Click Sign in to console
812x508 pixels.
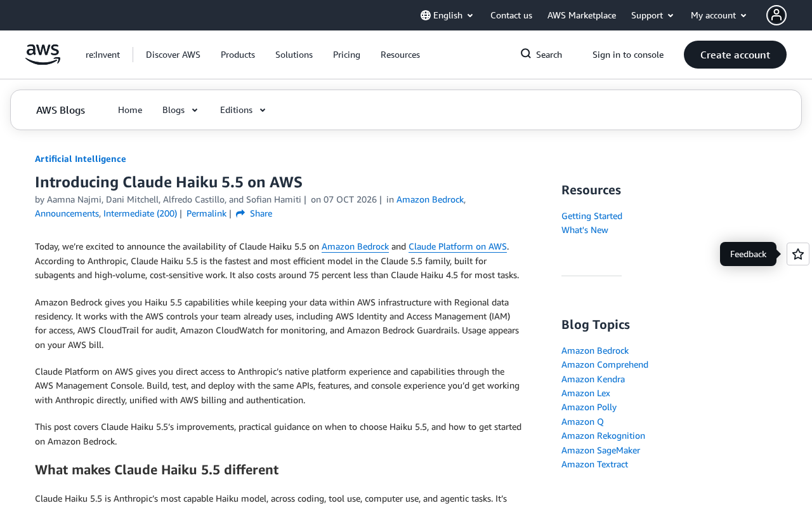click(x=628, y=55)
